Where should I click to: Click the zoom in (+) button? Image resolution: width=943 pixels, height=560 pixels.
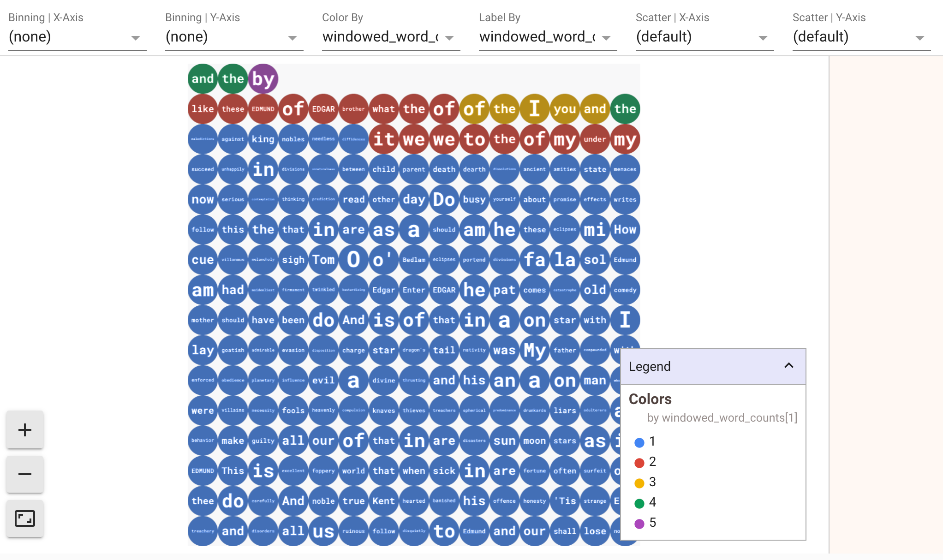click(25, 429)
